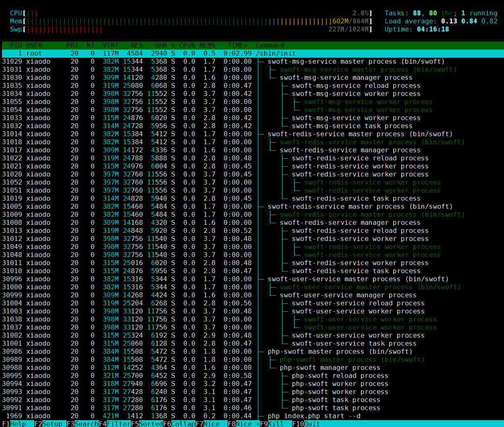Click the Load average values
The width and height of the screenshot is (504, 427).
tap(469, 21)
